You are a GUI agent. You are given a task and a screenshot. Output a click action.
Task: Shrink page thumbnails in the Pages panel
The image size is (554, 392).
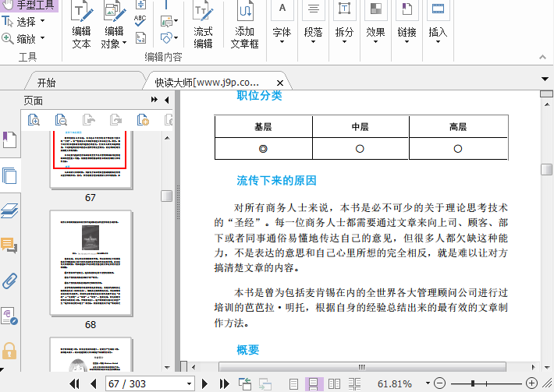[61, 119]
